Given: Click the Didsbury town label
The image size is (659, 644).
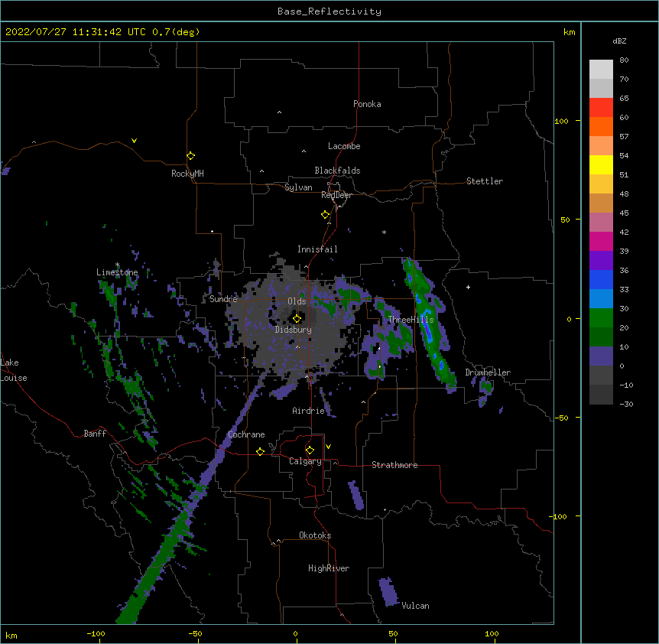Looking at the screenshot, I should [x=294, y=330].
